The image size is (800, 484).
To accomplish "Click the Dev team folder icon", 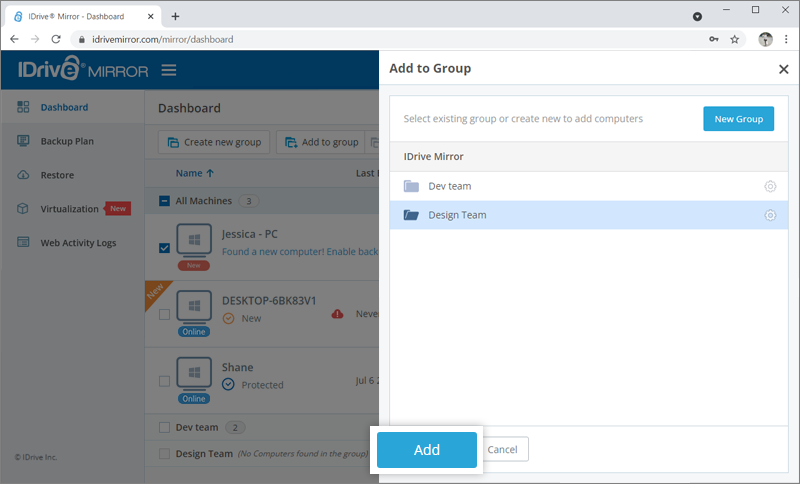I will point(411,186).
